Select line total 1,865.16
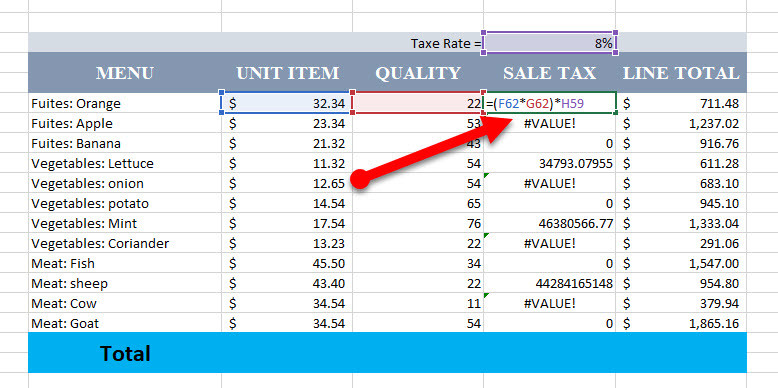This screenshot has height=388, width=778. pos(681,323)
